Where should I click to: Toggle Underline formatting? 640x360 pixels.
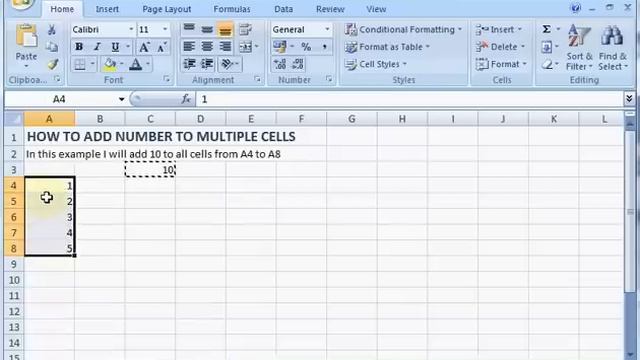pyautogui.click(x=116, y=47)
